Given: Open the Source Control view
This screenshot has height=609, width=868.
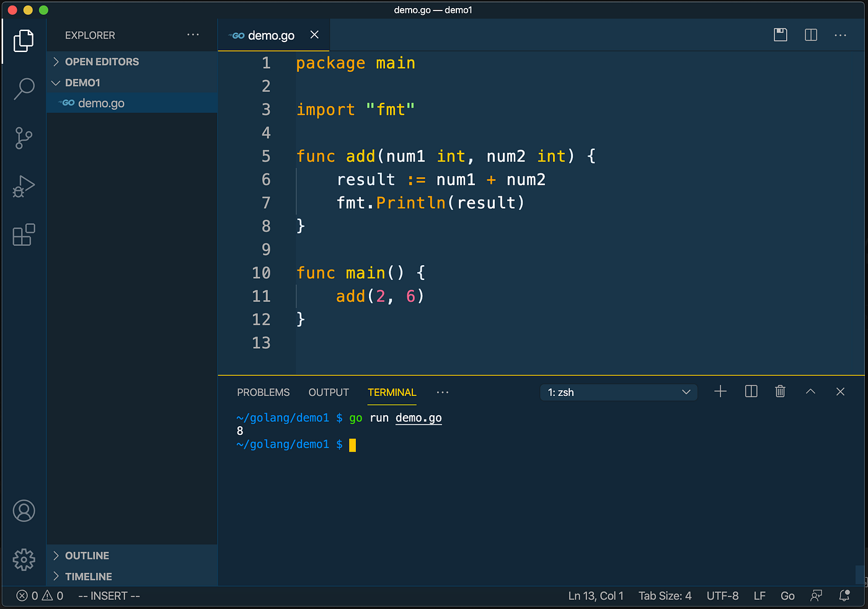Looking at the screenshot, I should (24, 138).
